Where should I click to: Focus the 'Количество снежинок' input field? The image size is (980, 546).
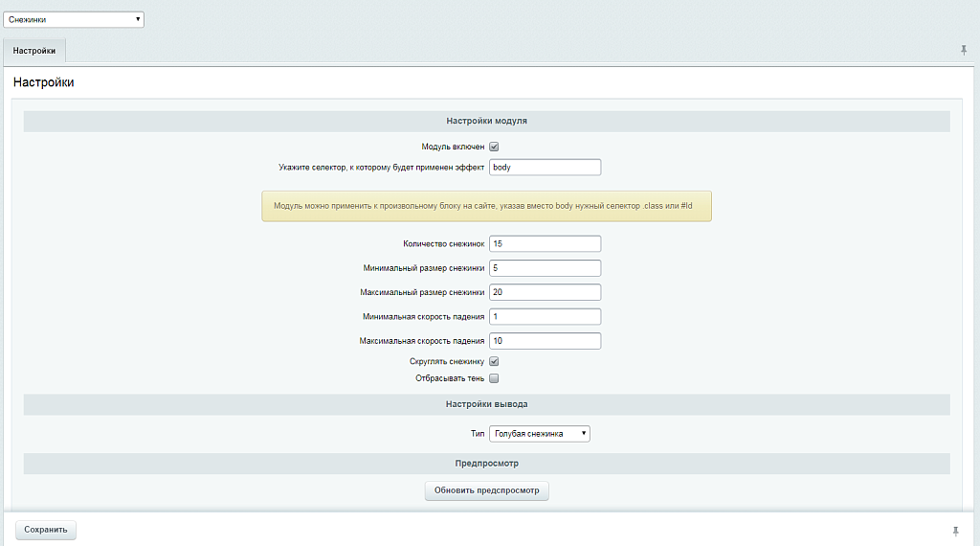(545, 244)
